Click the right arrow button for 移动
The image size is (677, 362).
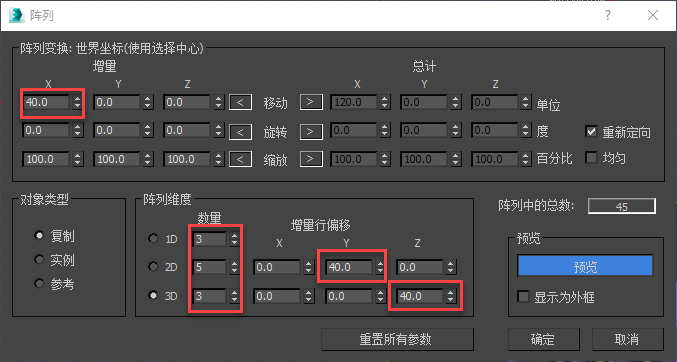coord(311,102)
